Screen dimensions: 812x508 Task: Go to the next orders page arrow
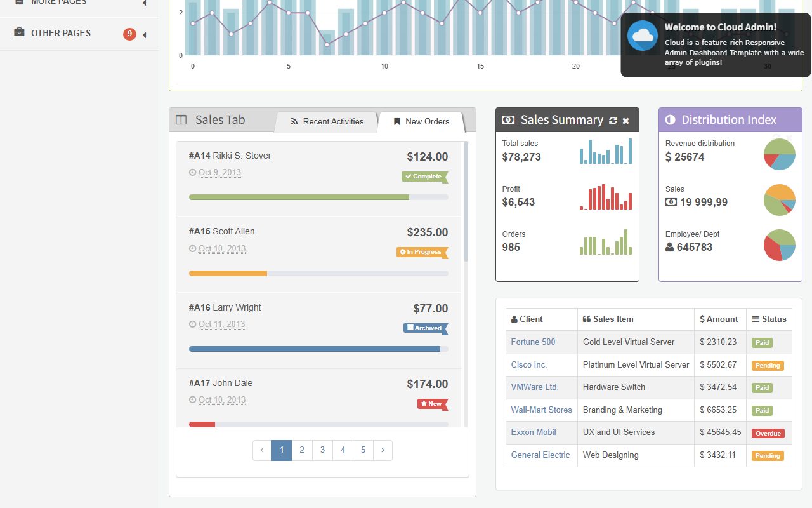383,450
